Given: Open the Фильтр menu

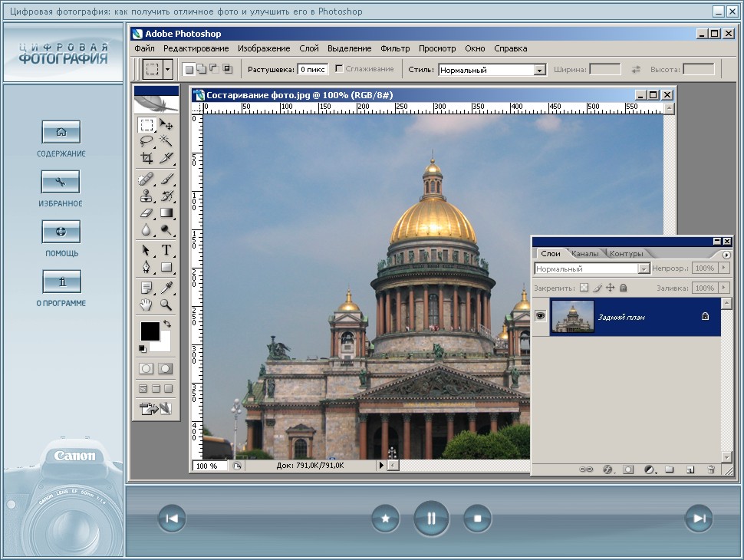Looking at the screenshot, I should click(x=395, y=48).
